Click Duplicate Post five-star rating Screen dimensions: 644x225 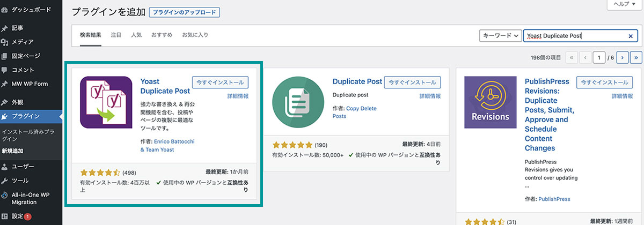pos(292,145)
